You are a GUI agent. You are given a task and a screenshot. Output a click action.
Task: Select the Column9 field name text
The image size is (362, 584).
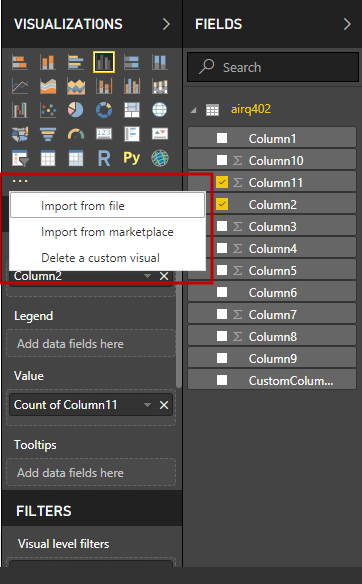[x=273, y=358]
